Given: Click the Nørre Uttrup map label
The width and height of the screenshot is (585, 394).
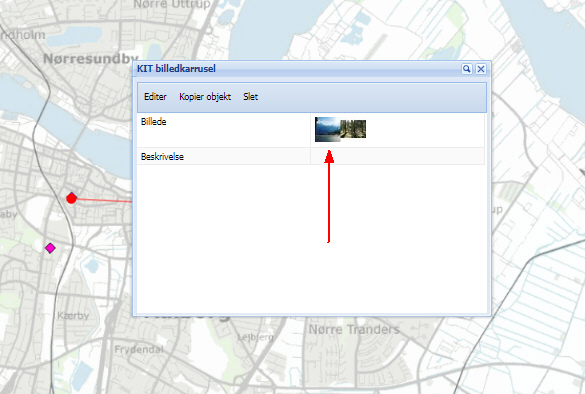Looking at the screenshot, I should 172,4.
